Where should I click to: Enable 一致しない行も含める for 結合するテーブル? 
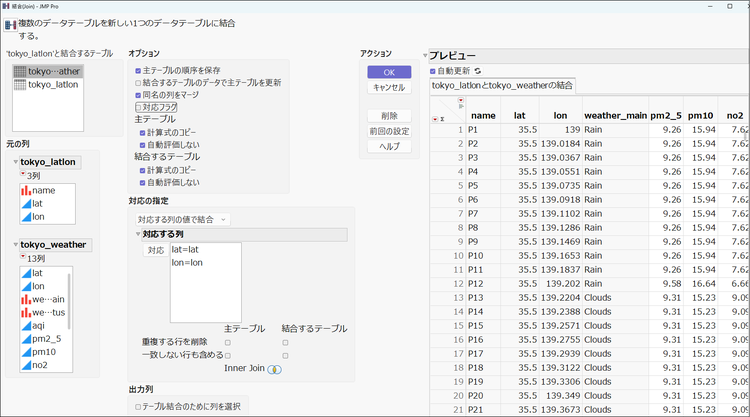286,356
